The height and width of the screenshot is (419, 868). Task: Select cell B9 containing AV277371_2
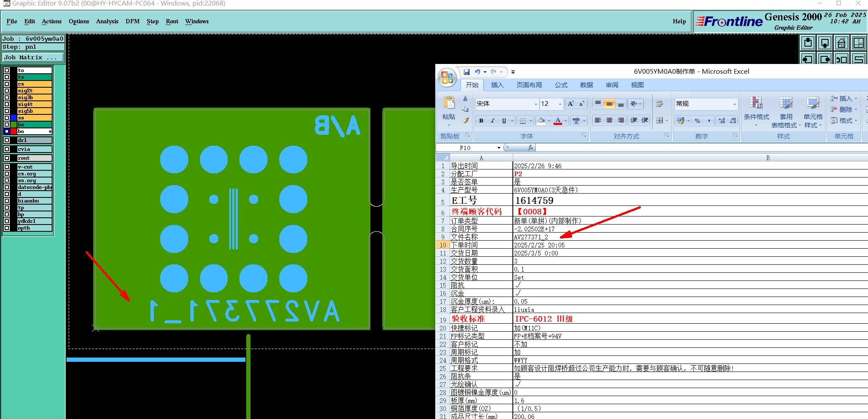click(690, 237)
